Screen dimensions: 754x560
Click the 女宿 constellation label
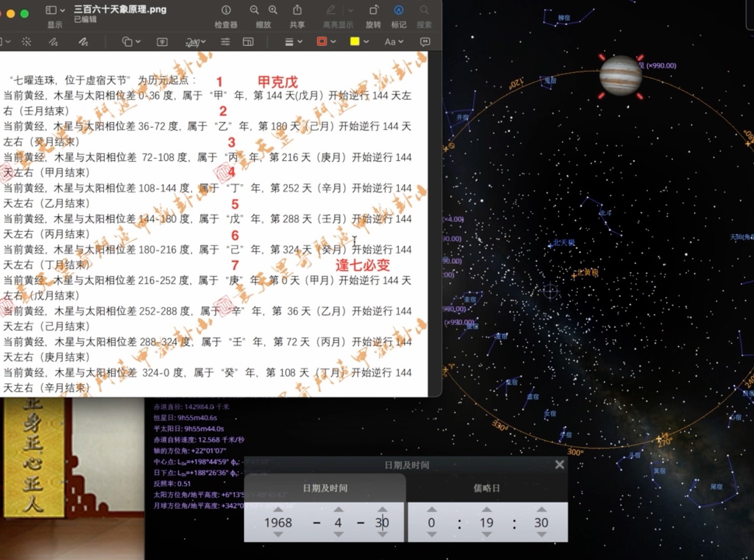[x=550, y=414]
